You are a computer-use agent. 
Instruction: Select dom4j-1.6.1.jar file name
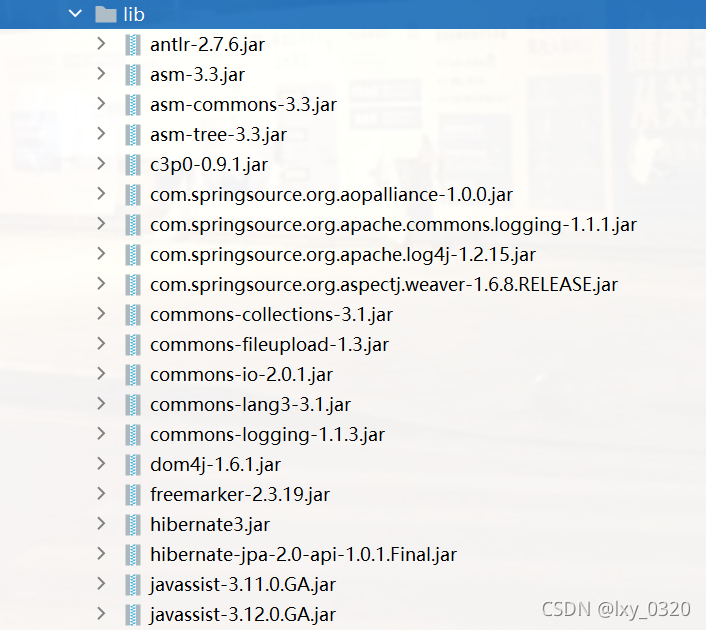click(216, 465)
